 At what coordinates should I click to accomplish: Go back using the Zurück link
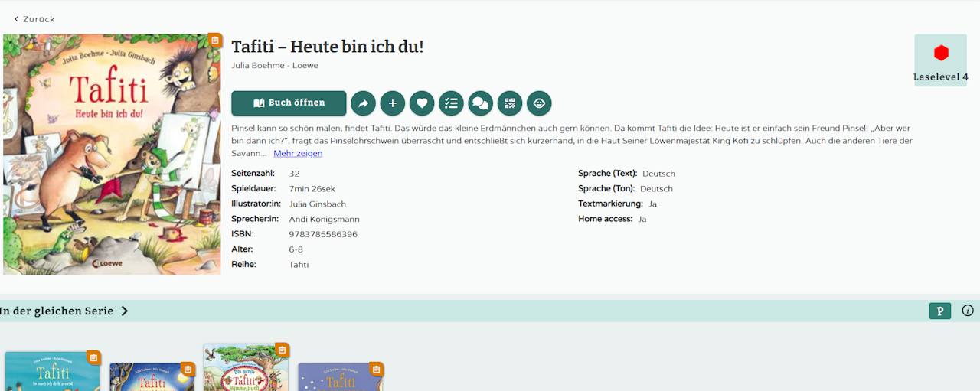click(34, 19)
